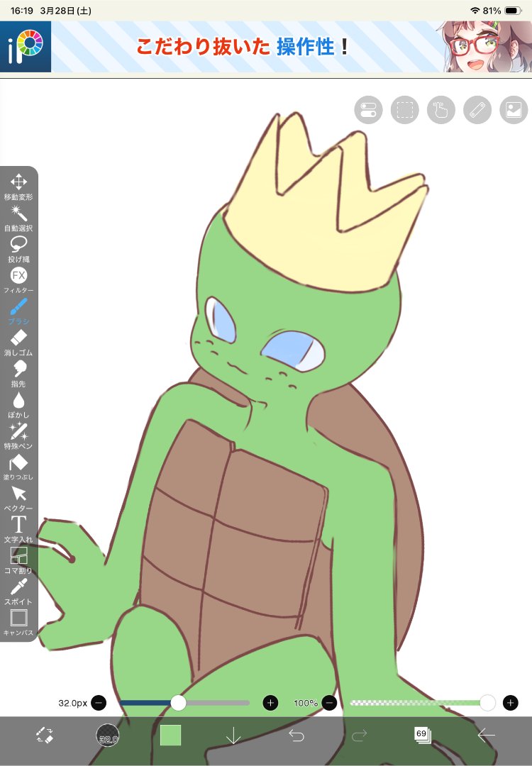Tap the 16:19 clock in status bar
Viewport: 532px width, 766px height.
21,11
